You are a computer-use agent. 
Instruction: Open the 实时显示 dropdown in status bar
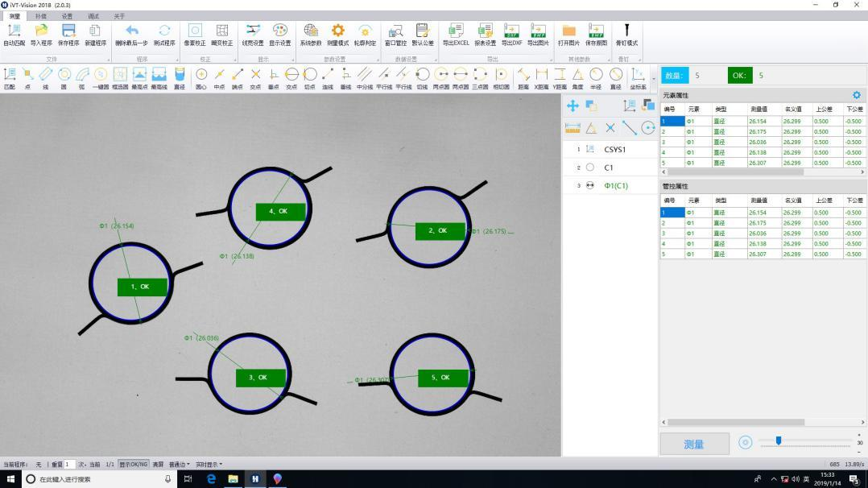click(209, 465)
